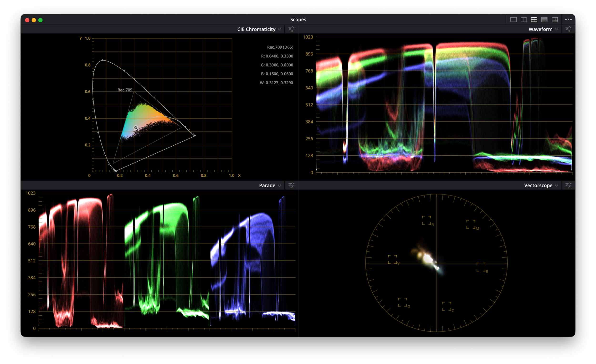Switch to the two-scope side-by-side layout icon
This screenshot has width=596, height=364.
pos(524,20)
